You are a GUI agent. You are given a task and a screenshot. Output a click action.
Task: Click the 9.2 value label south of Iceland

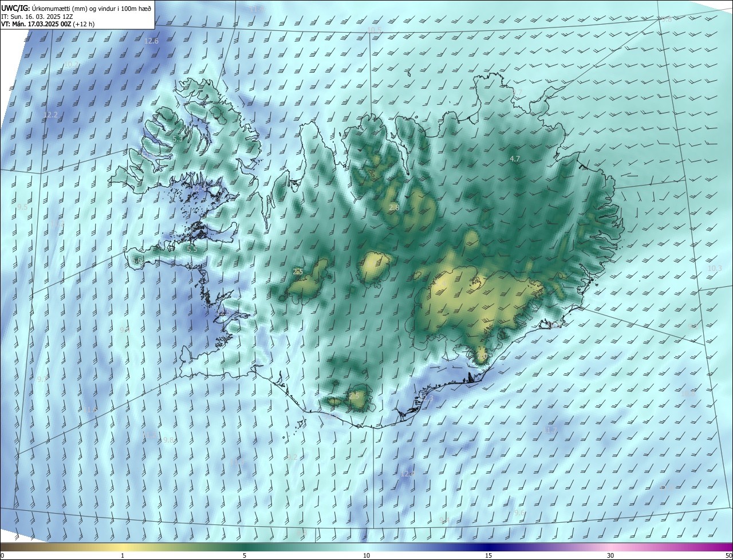tap(292, 457)
